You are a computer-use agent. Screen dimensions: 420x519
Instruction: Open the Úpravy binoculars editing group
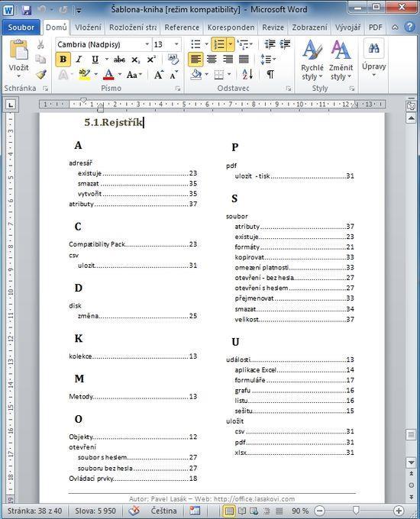tap(373, 58)
